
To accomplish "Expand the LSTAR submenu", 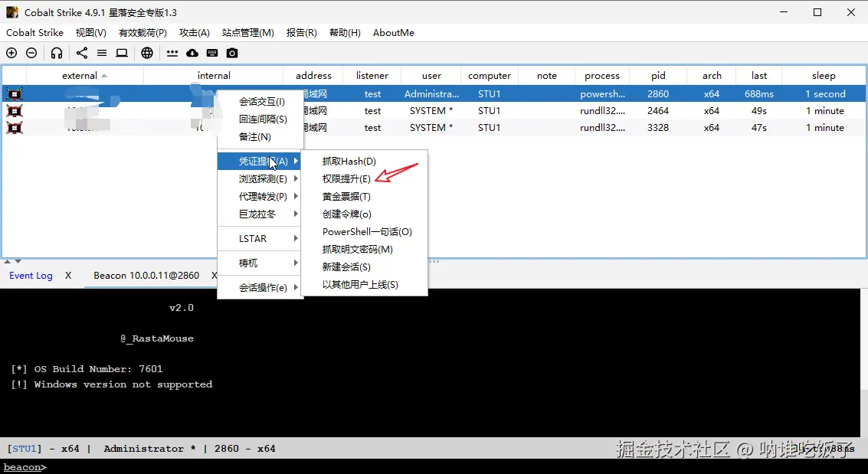I will [x=260, y=238].
